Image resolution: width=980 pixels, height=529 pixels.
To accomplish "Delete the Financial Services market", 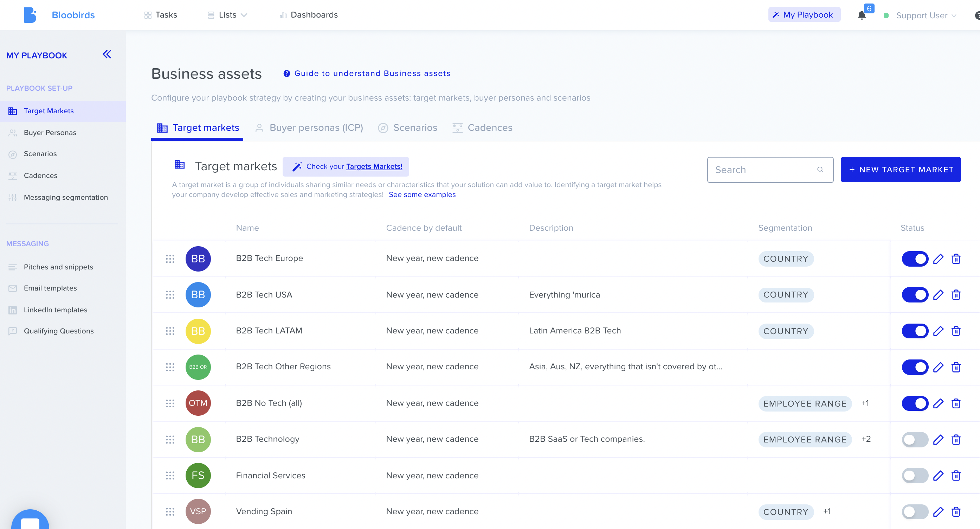I will 956,476.
